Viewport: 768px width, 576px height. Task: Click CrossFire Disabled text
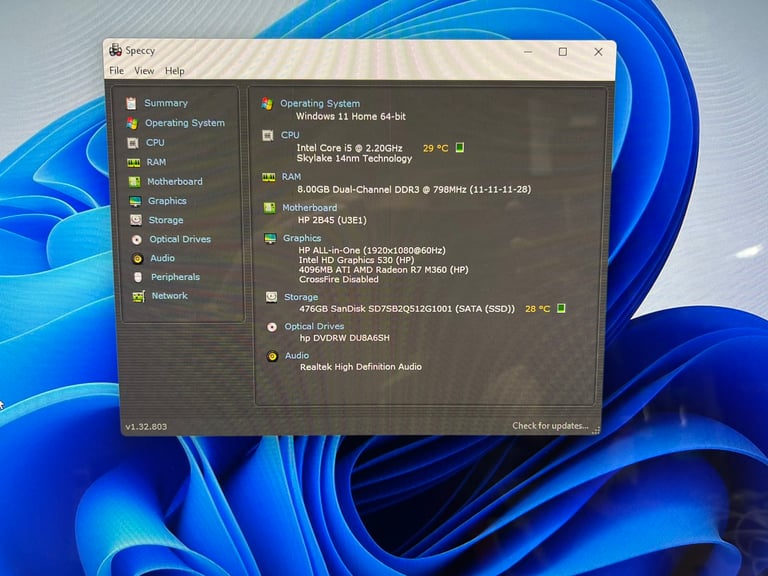(x=339, y=280)
